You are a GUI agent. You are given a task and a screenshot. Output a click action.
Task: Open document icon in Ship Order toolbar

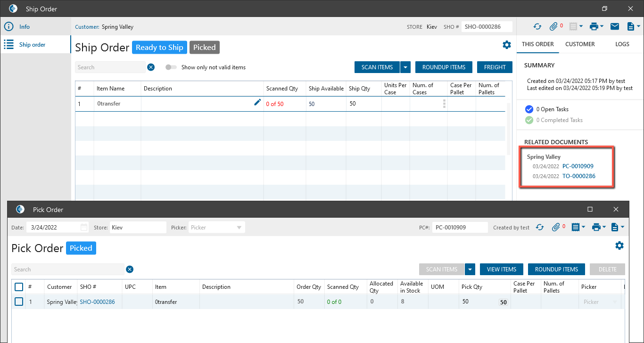(x=630, y=27)
